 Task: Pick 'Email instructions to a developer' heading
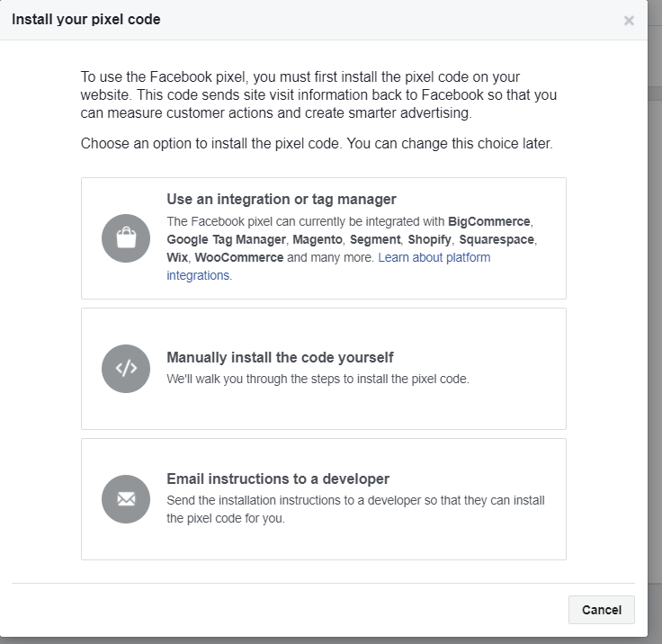coord(278,479)
